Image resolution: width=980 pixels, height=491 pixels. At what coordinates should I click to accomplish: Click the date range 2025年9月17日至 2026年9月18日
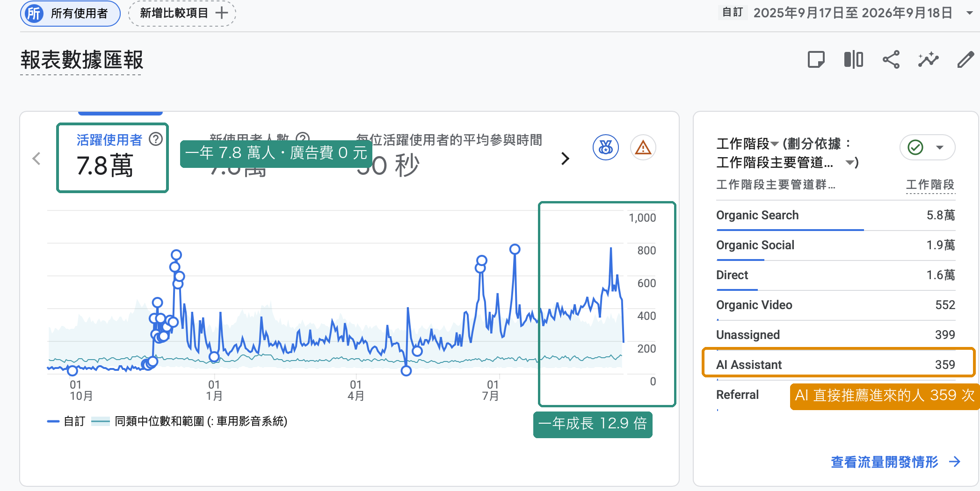(853, 13)
